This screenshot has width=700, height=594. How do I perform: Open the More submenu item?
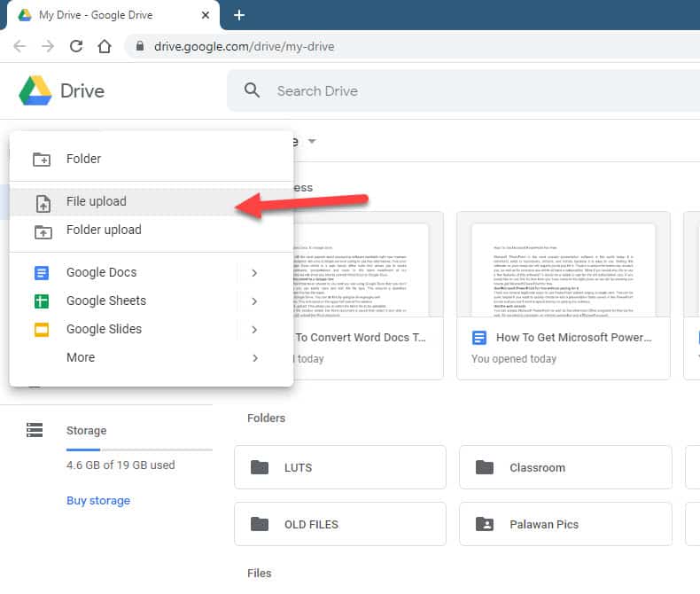[x=152, y=358]
